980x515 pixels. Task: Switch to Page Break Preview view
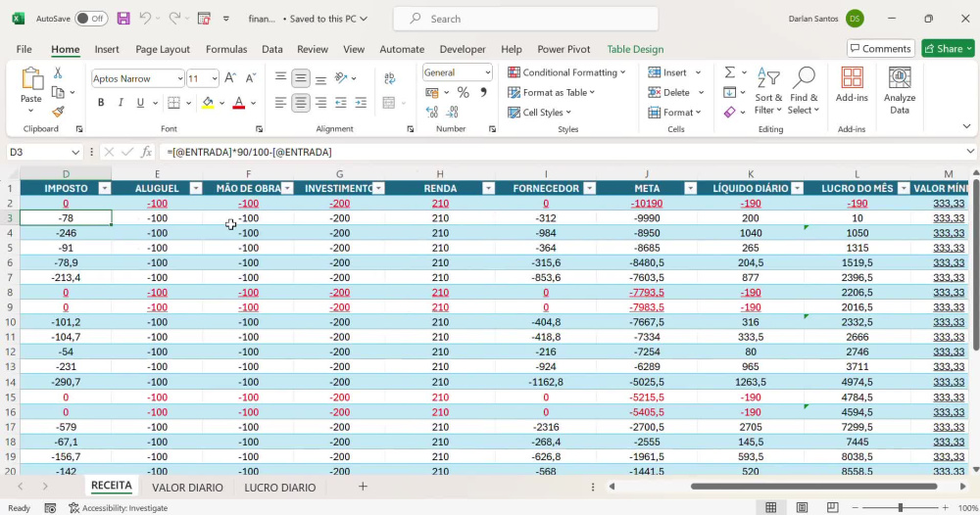[x=832, y=507]
